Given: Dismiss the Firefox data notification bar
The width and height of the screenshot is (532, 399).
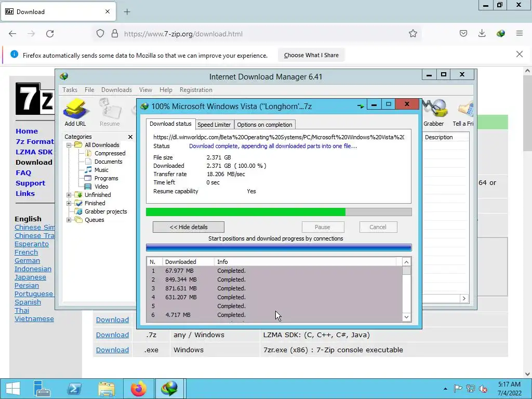Looking at the screenshot, I should point(520,54).
